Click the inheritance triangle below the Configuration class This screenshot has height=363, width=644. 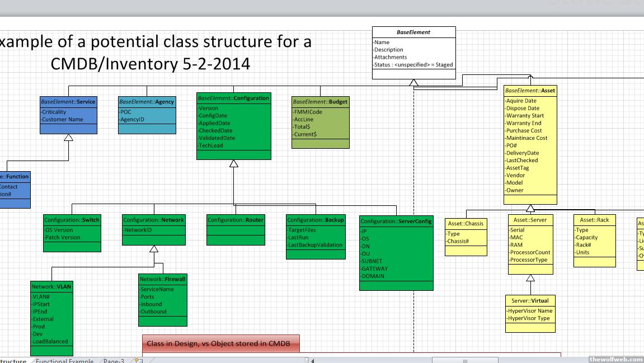234,164
